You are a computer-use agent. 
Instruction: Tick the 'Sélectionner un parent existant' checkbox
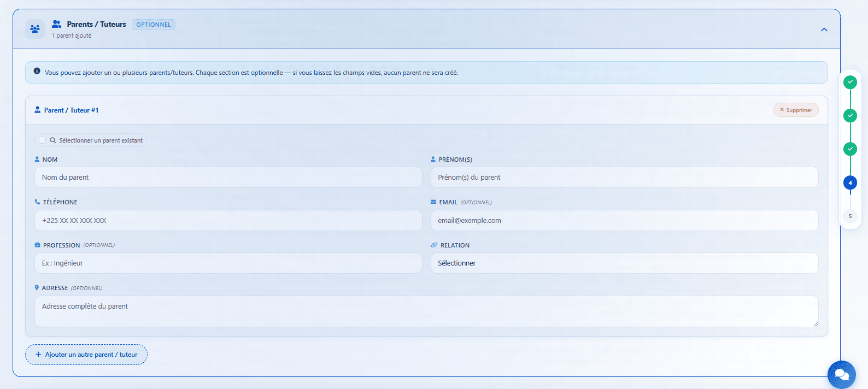pyautogui.click(x=42, y=140)
